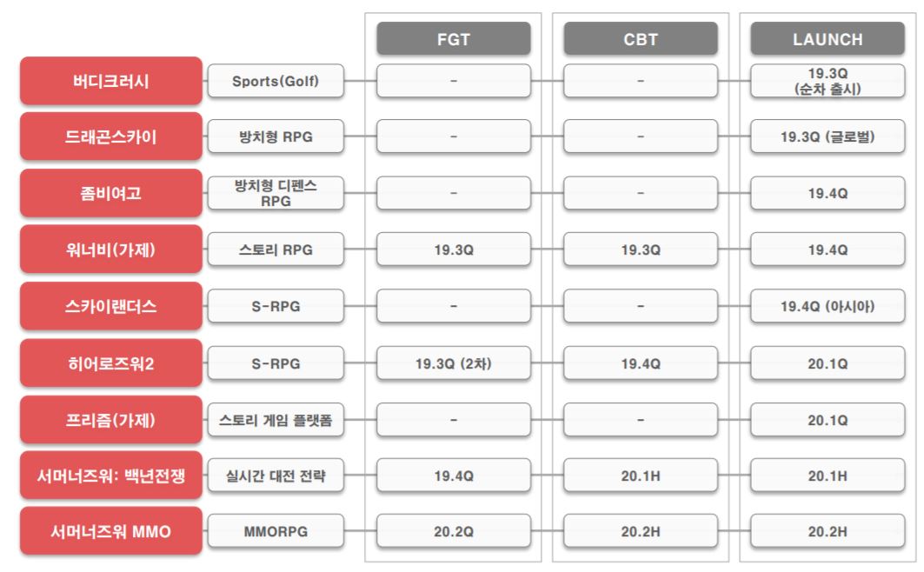Screen dimensions: 924x572
Task: Click the Sports(Golf) genre box
Action: pyautogui.click(x=276, y=81)
